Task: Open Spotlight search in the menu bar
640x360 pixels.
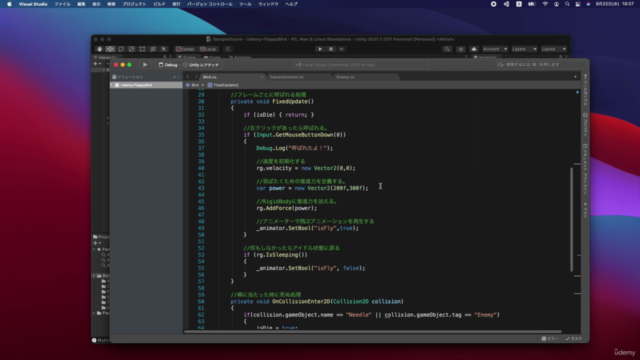Action: [x=567, y=4]
